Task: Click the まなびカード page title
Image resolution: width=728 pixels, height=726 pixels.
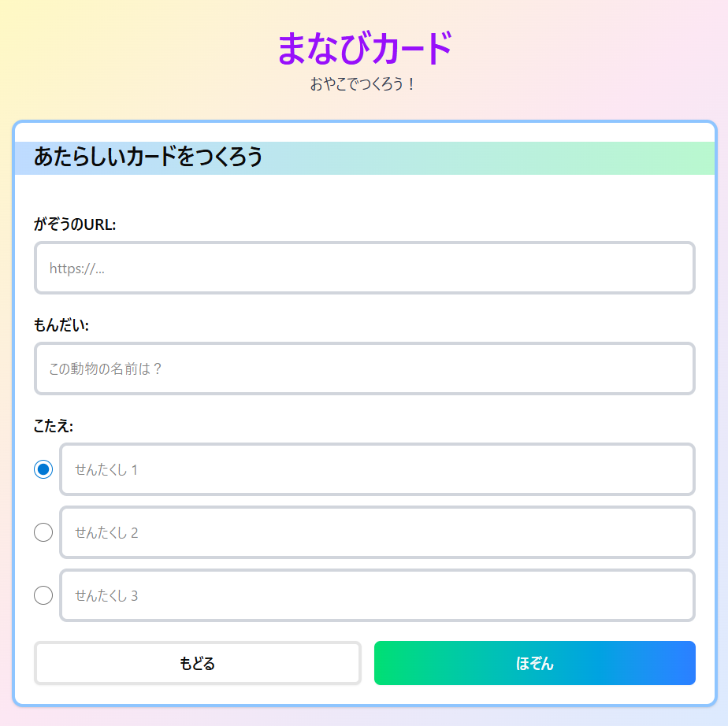Action: pyautogui.click(x=364, y=48)
